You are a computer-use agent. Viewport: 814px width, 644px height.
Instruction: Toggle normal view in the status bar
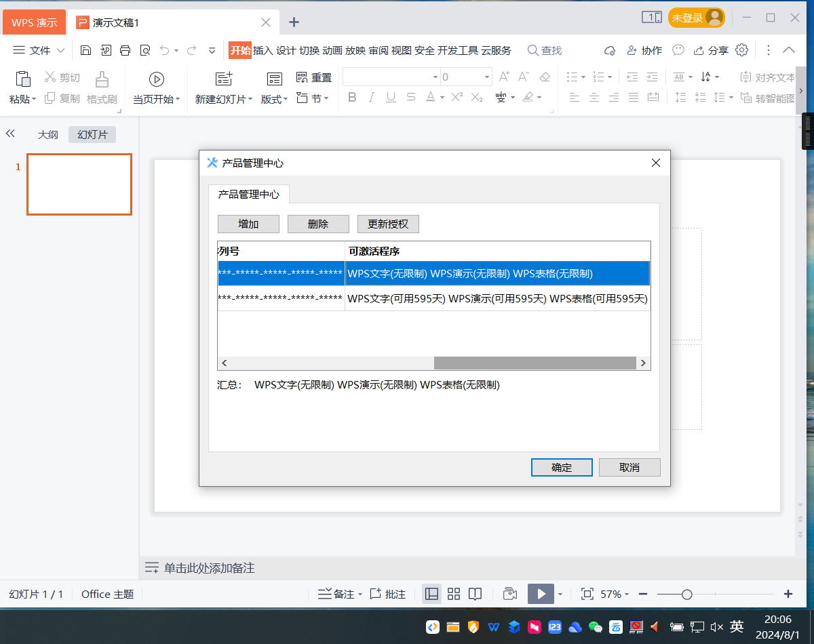431,594
